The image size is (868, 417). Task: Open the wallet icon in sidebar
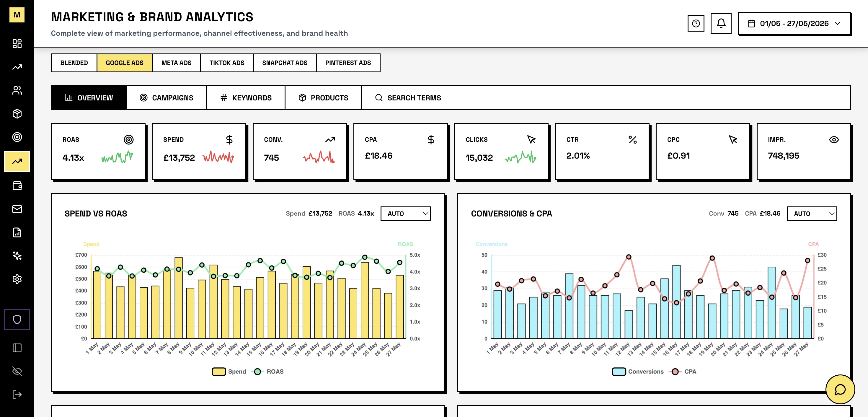[17, 186]
